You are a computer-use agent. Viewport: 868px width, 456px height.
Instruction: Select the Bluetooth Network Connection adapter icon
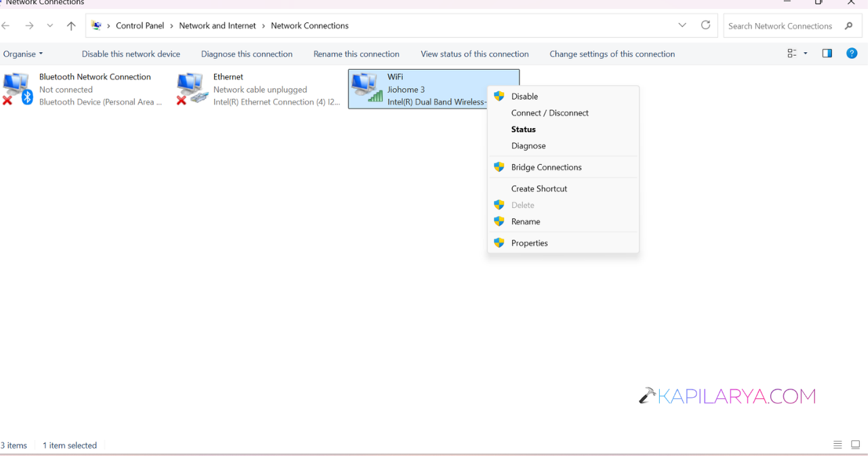(17, 89)
